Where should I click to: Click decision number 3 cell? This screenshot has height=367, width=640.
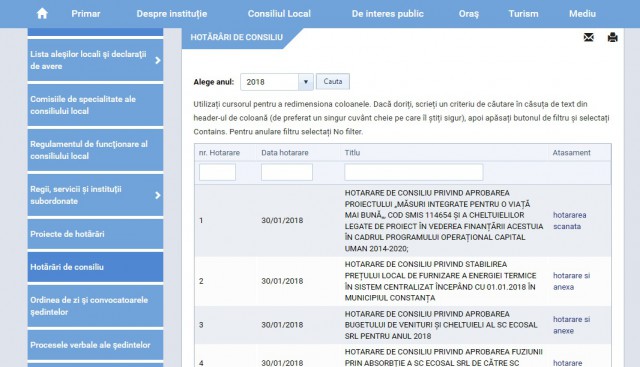point(201,325)
